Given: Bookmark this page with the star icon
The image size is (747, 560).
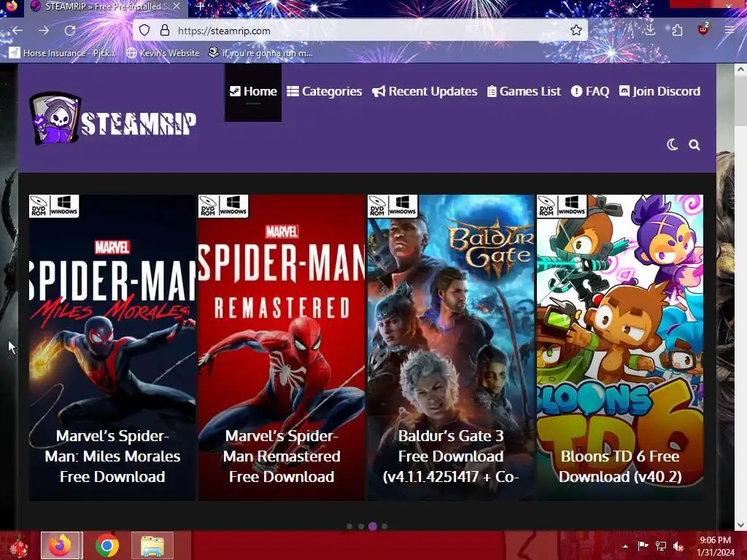Looking at the screenshot, I should (576, 31).
